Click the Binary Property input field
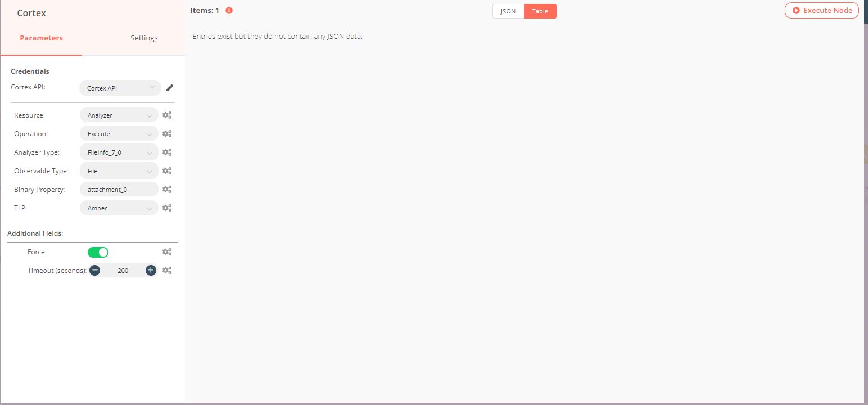 tap(119, 190)
